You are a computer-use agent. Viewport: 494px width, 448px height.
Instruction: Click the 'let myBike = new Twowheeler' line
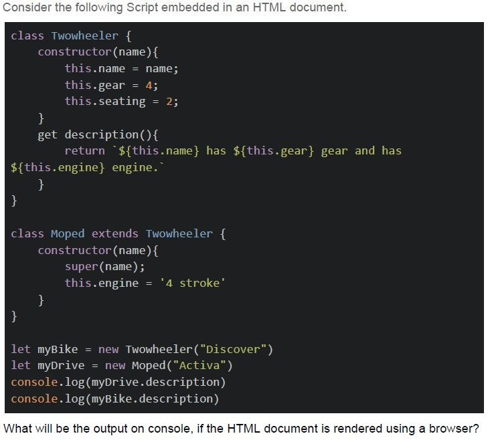pos(142,349)
